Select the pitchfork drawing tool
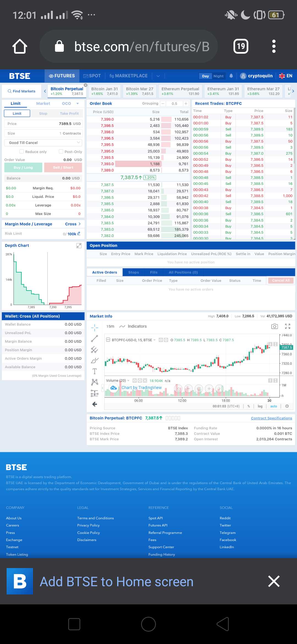The width and height of the screenshot is (297, 644). (95, 350)
